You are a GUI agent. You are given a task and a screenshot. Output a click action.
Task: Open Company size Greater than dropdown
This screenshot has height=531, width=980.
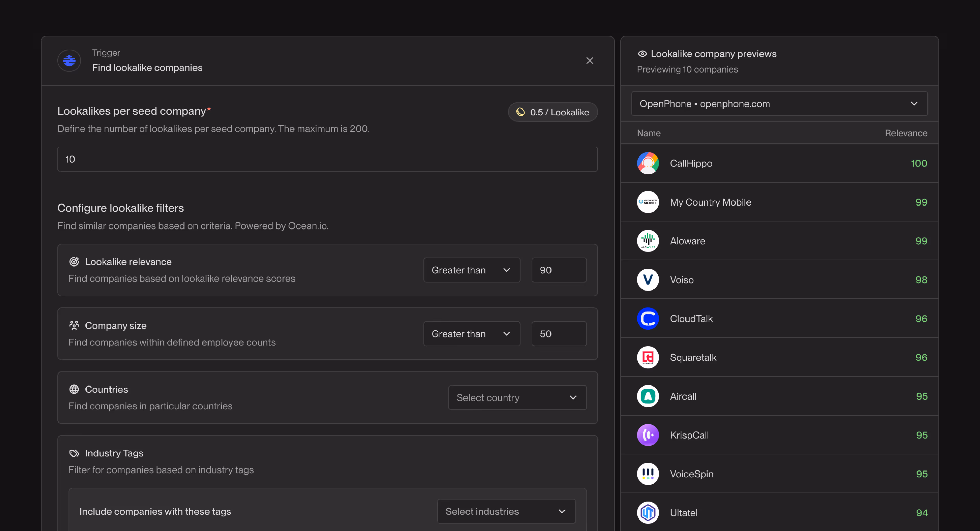click(471, 334)
